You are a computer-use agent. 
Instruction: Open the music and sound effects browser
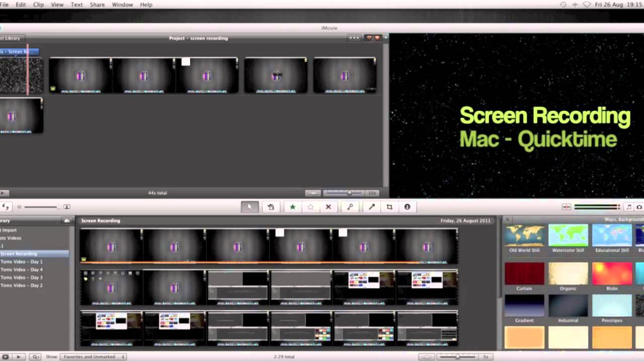click(x=629, y=207)
